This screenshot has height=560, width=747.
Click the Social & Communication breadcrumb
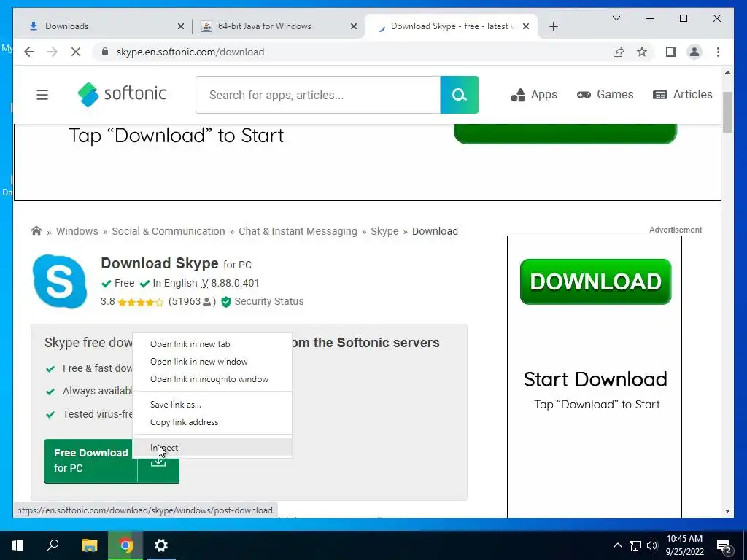coord(169,231)
